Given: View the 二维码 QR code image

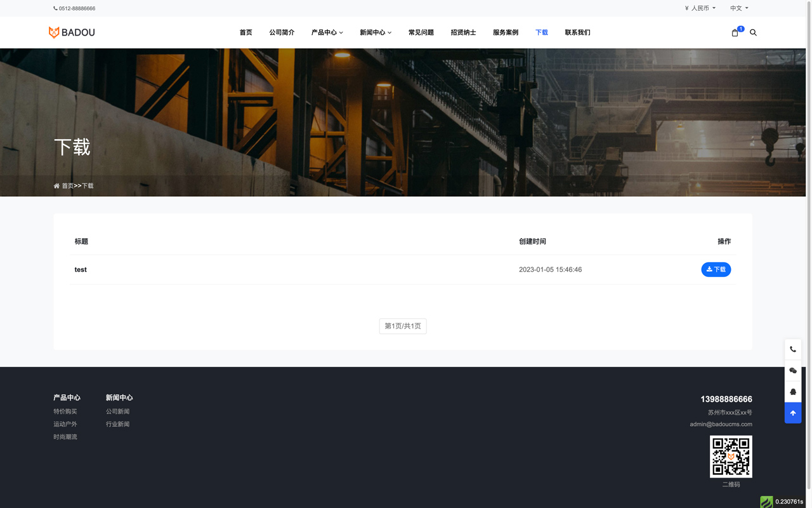Looking at the screenshot, I should point(730,455).
